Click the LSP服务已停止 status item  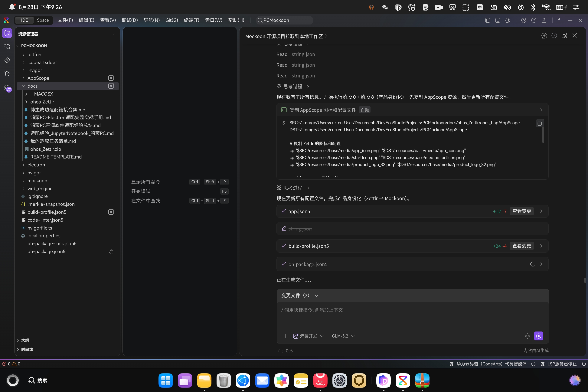pos(558,364)
